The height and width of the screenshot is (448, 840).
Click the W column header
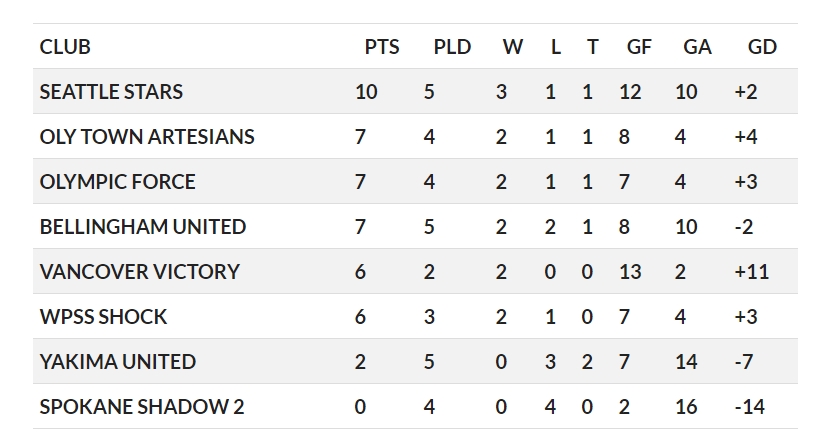pos(512,47)
